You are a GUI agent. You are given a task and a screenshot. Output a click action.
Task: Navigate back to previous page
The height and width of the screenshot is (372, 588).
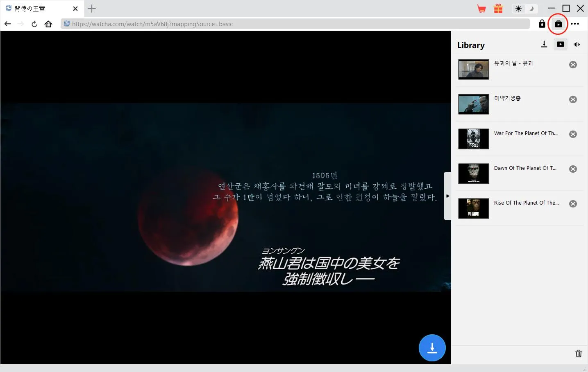8,24
